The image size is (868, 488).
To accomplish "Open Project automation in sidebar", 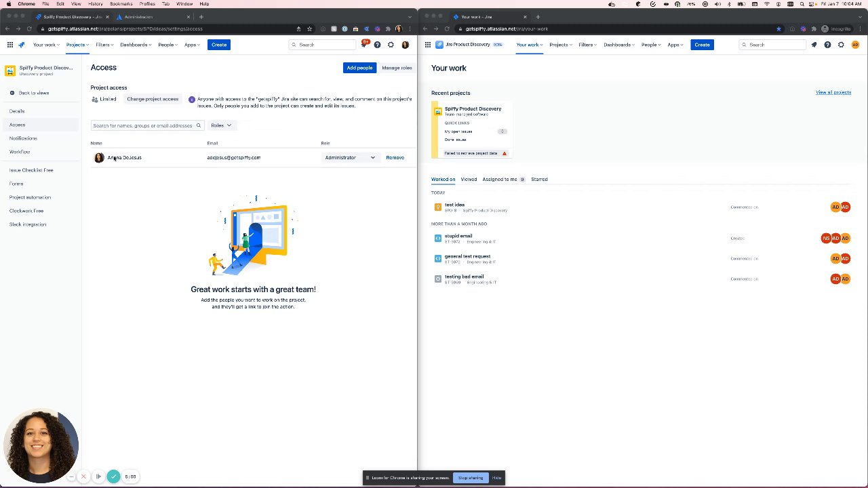I will [x=30, y=197].
